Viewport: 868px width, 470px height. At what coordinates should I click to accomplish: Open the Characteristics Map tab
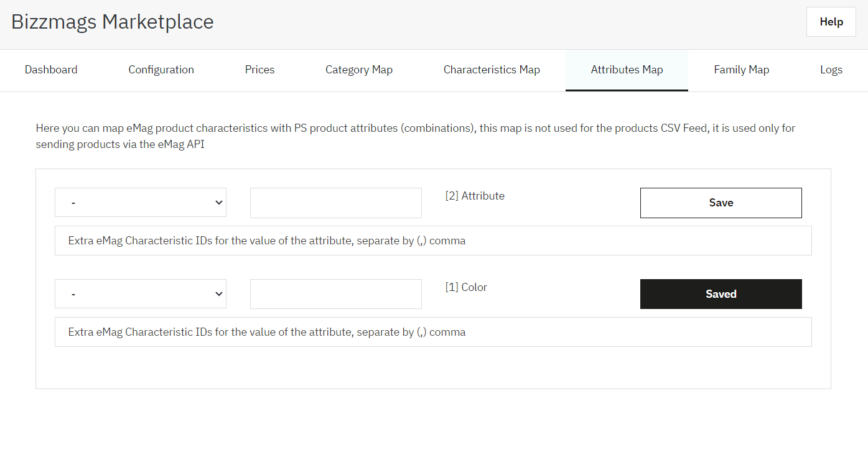(x=492, y=70)
